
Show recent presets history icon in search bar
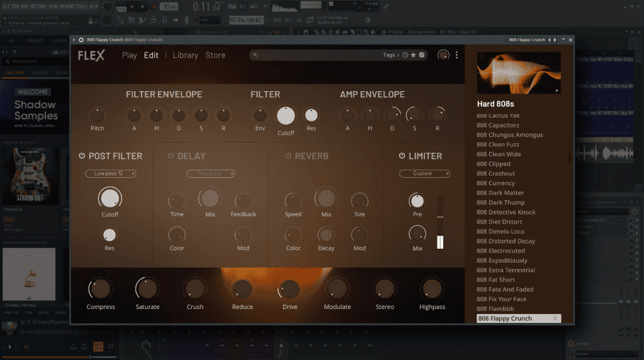point(406,55)
